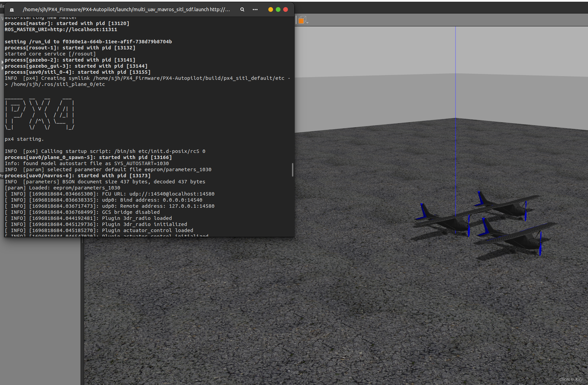Open the terminal three-dots menu
This screenshot has height=385, width=588.
tap(255, 9)
